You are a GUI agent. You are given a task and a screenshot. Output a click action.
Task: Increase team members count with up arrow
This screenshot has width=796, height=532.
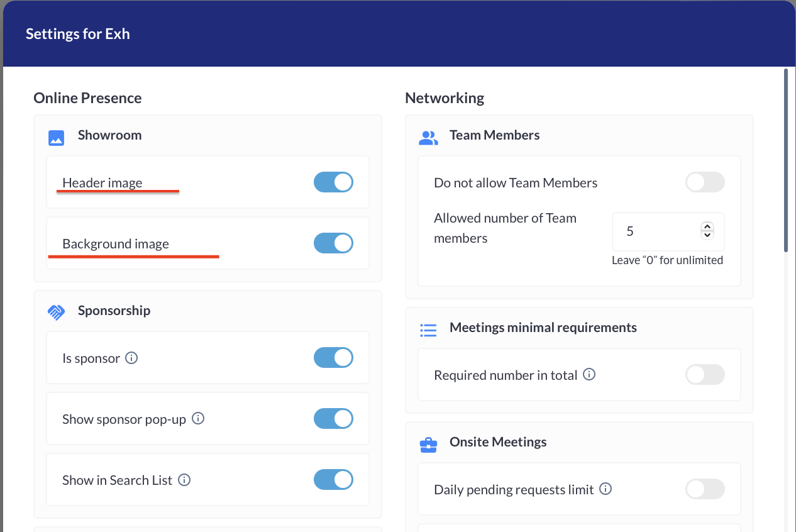tap(707, 227)
